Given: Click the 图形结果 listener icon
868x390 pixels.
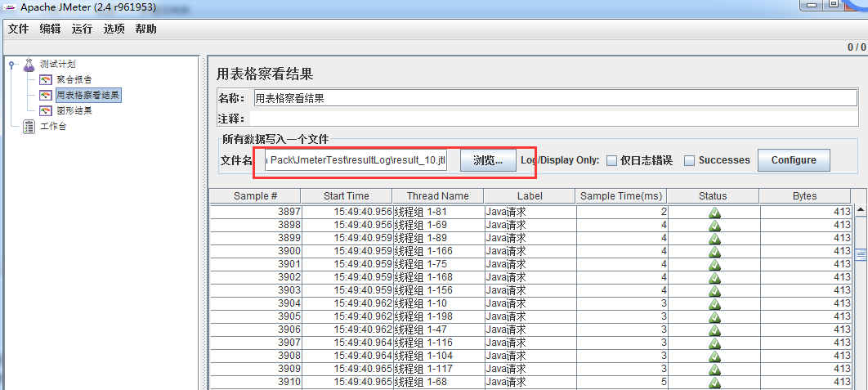Looking at the screenshot, I should tap(46, 111).
